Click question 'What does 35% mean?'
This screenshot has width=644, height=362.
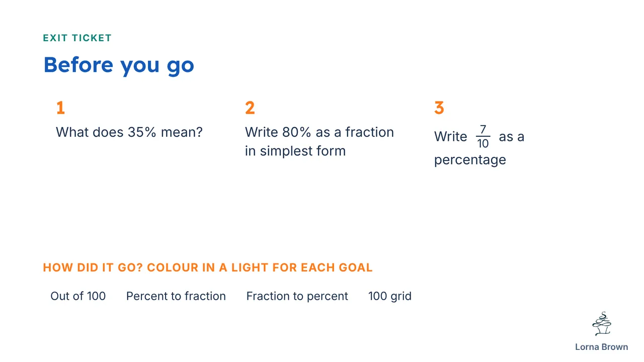(129, 132)
